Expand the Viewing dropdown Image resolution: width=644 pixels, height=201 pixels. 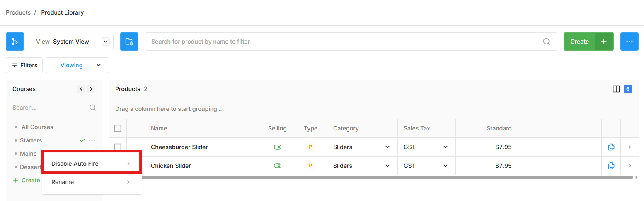point(77,65)
